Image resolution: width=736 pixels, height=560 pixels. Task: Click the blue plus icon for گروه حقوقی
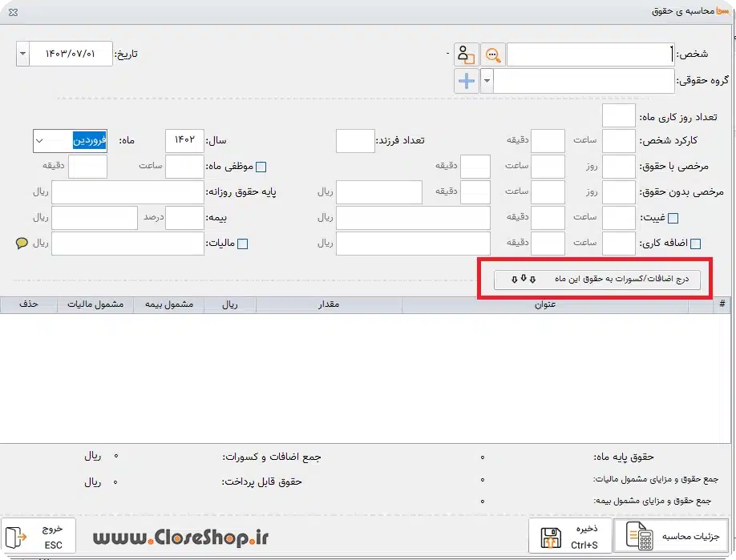click(466, 81)
